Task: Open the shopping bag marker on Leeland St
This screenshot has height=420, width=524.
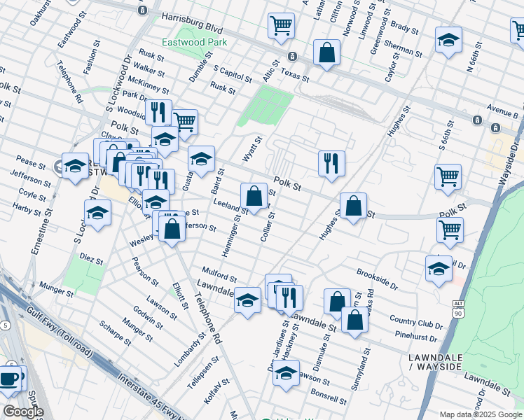Action: (x=254, y=195)
